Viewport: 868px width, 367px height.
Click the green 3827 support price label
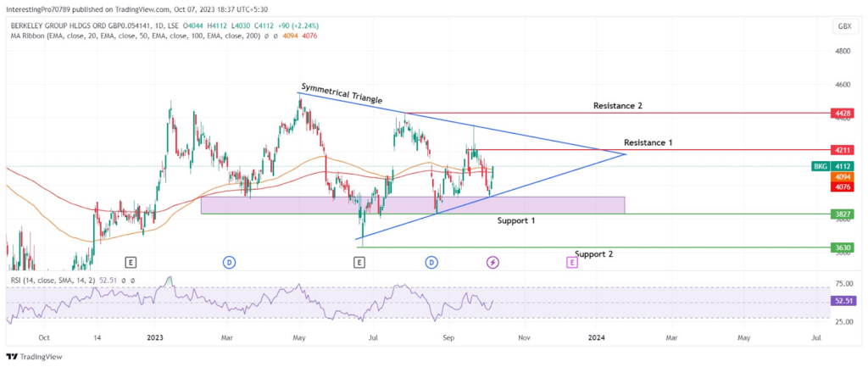coord(842,214)
